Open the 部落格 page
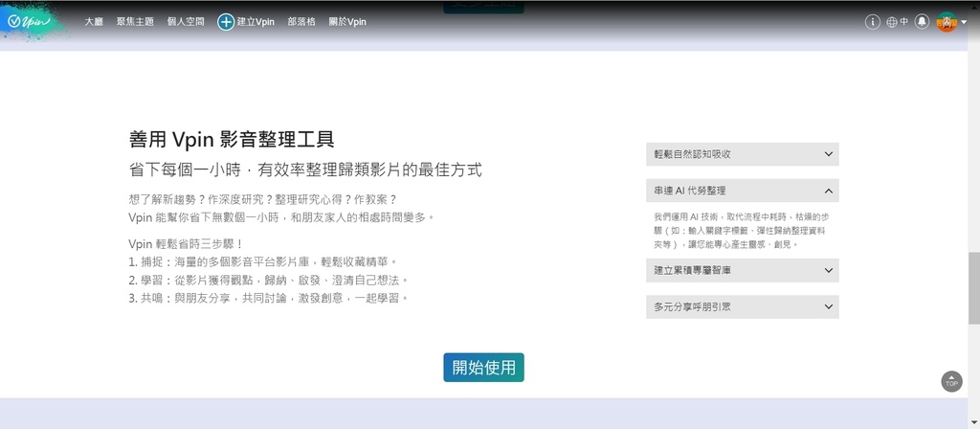 pos(301,22)
